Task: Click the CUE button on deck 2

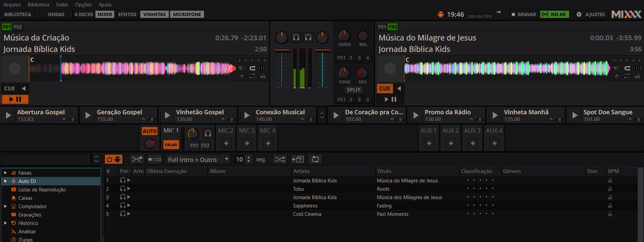Action: 385,88
